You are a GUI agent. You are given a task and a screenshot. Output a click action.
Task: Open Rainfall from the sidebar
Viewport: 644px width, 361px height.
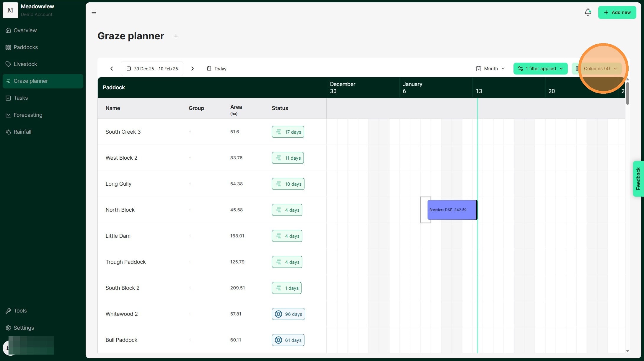pos(22,132)
